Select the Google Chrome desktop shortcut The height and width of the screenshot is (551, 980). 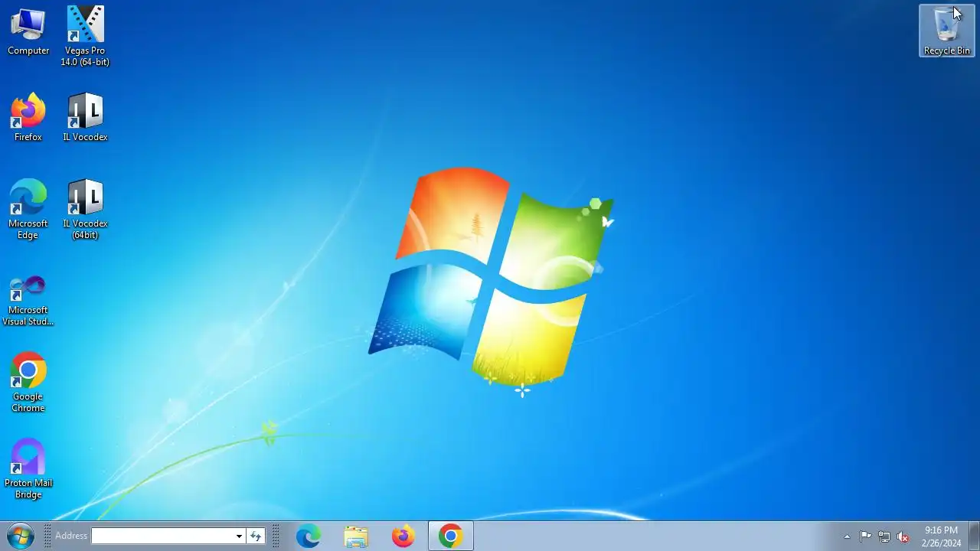[x=28, y=383]
